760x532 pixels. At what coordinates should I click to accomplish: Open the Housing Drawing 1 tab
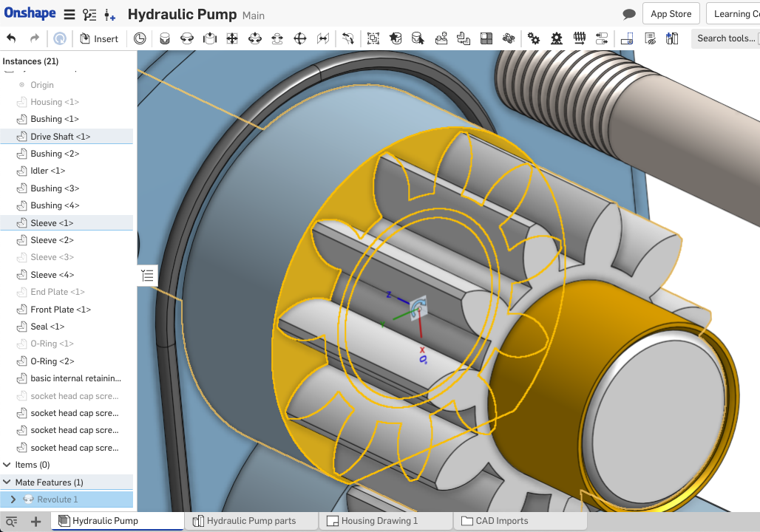[379, 521]
